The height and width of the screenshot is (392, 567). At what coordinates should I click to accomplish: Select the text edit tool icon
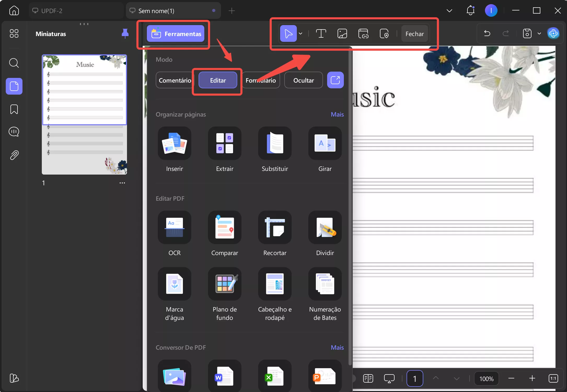pyautogui.click(x=321, y=34)
